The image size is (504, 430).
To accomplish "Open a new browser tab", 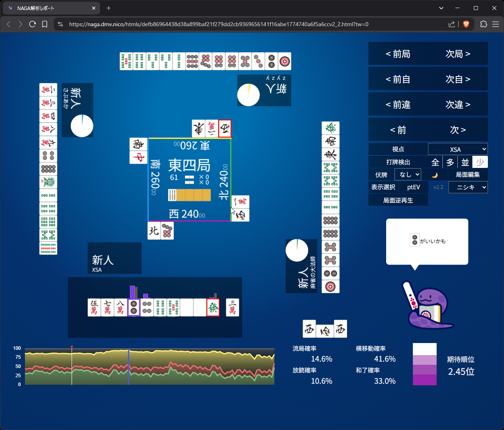I will (109, 8).
